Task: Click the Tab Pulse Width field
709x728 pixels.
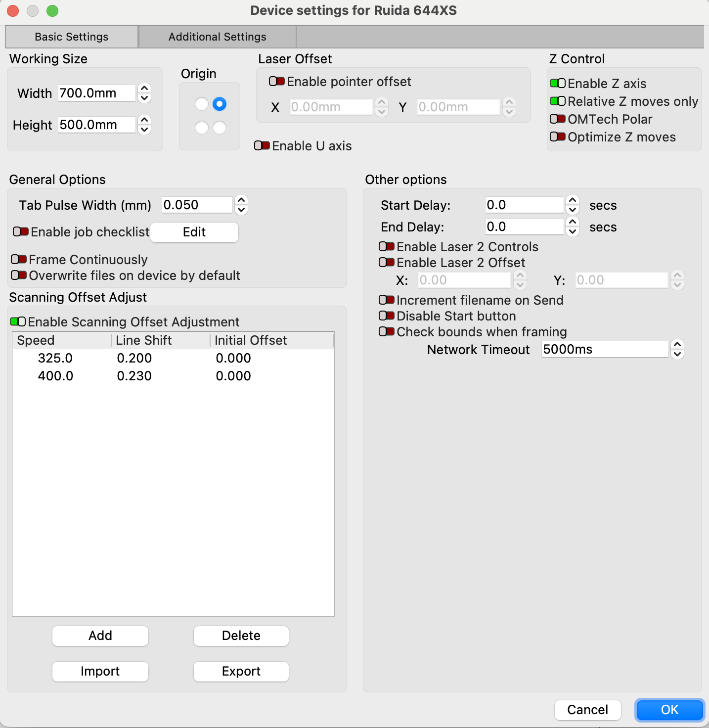Action: pos(197,205)
